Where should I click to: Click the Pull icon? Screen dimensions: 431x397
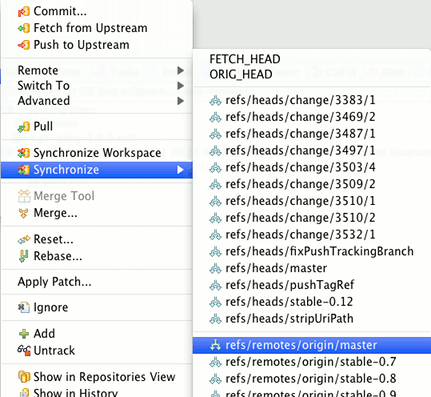click(x=24, y=127)
